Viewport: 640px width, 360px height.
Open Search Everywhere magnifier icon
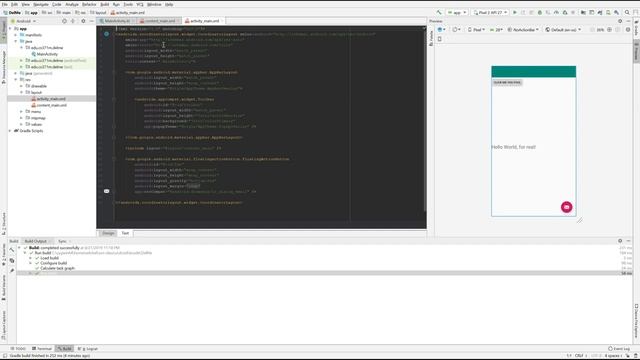coord(627,13)
